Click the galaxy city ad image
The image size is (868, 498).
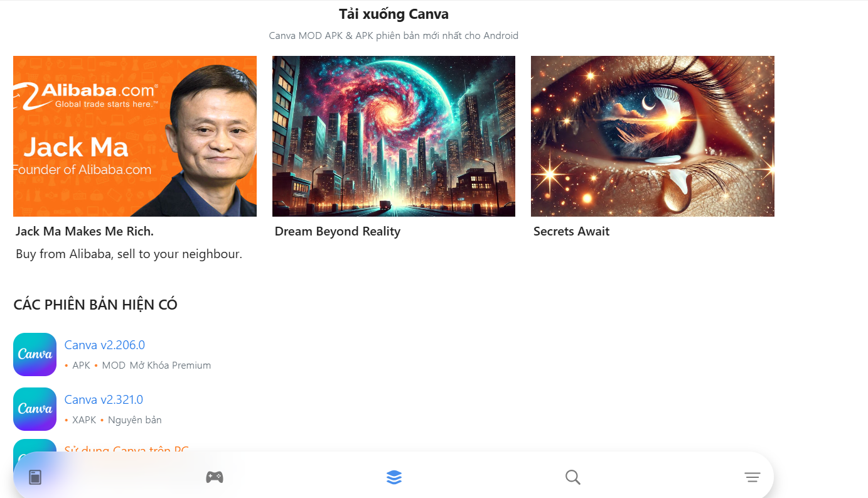pos(394,136)
